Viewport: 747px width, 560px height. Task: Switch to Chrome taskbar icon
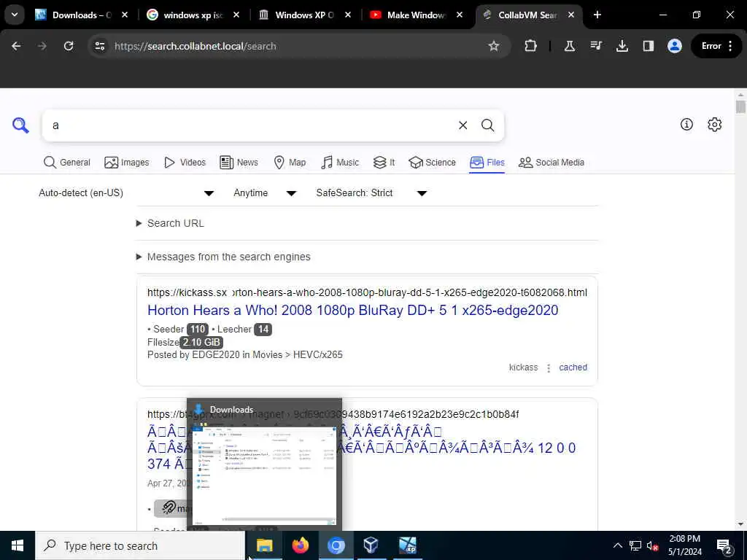[336, 545]
